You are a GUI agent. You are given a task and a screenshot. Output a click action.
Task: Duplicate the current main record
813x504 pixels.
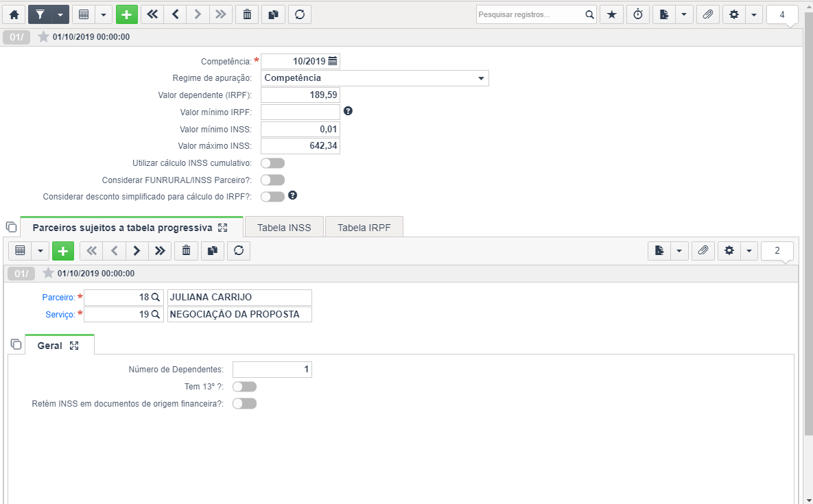(273, 14)
